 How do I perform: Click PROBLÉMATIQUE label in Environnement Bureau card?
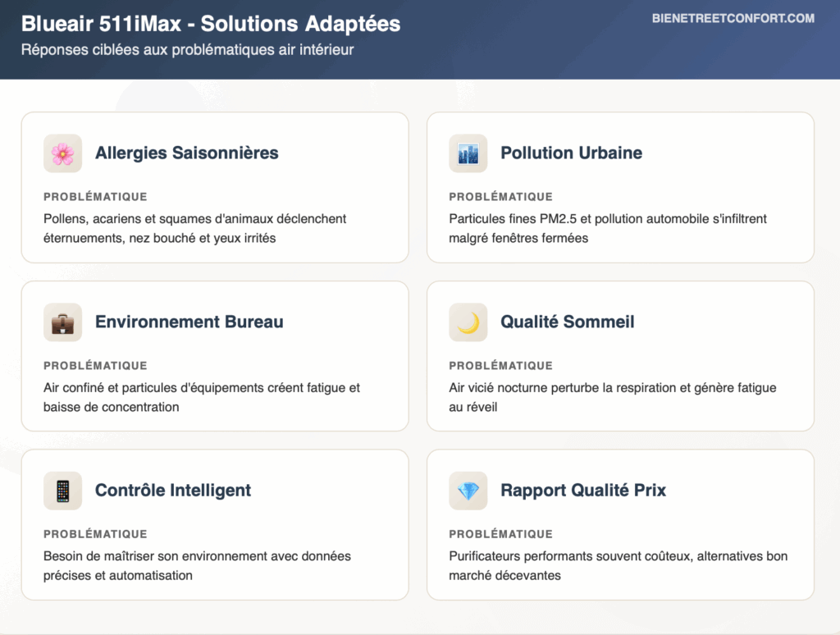pos(95,365)
